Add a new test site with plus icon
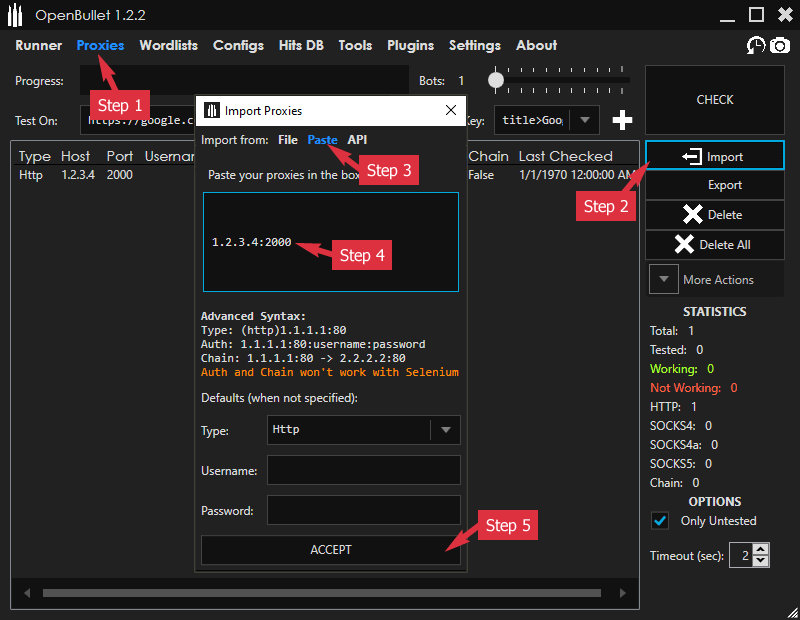This screenshot has height=620, width=800. [622, 120]
